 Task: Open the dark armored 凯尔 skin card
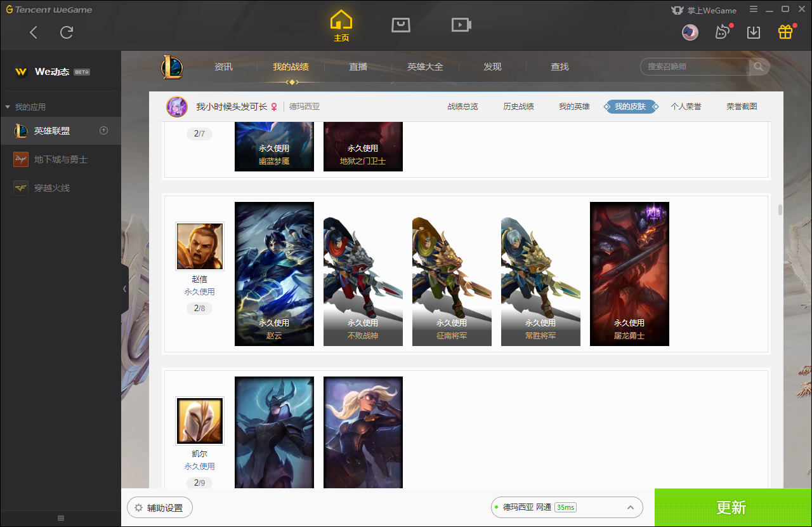(274, 432)
